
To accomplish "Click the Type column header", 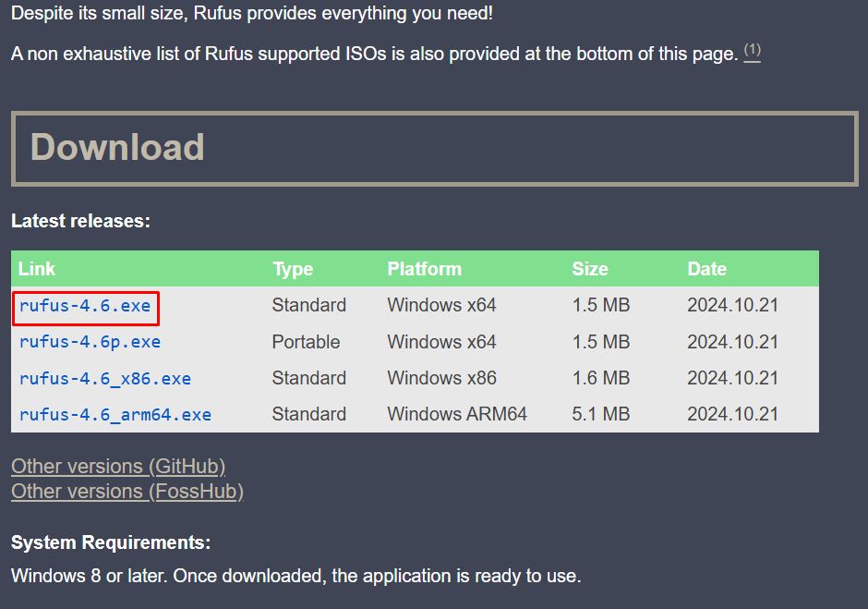I will point(292,269).
